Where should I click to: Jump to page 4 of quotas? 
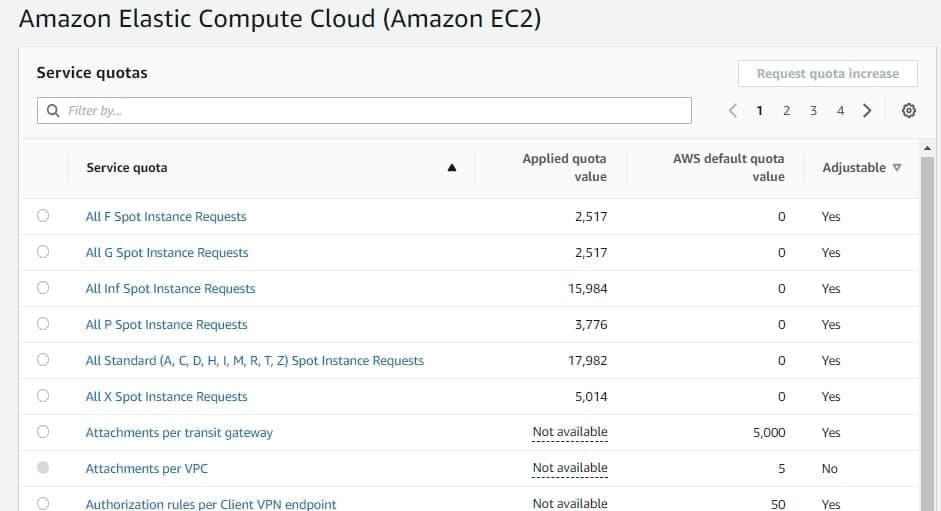click(840, 110)
